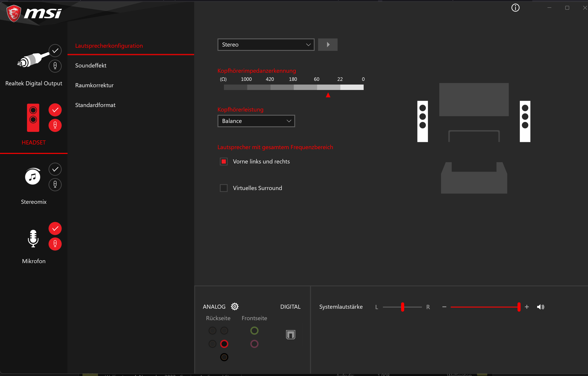Click the digital optical port icon
Viewport: 588px width, 376px height.
click(291, 335)
